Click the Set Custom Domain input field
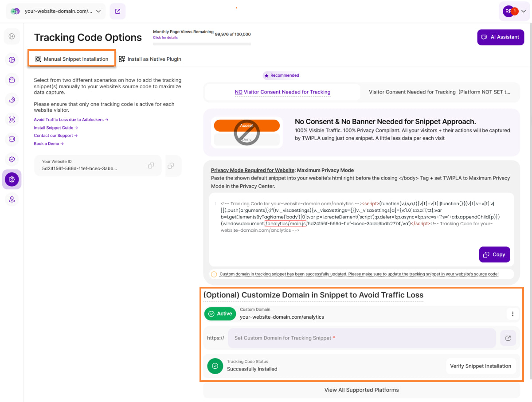 362,338
